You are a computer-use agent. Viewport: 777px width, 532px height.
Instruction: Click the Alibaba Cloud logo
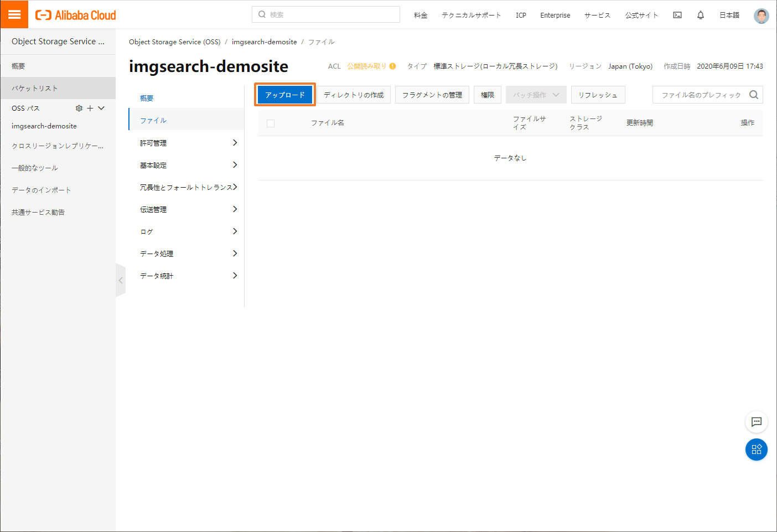click(x=76, y=15)
